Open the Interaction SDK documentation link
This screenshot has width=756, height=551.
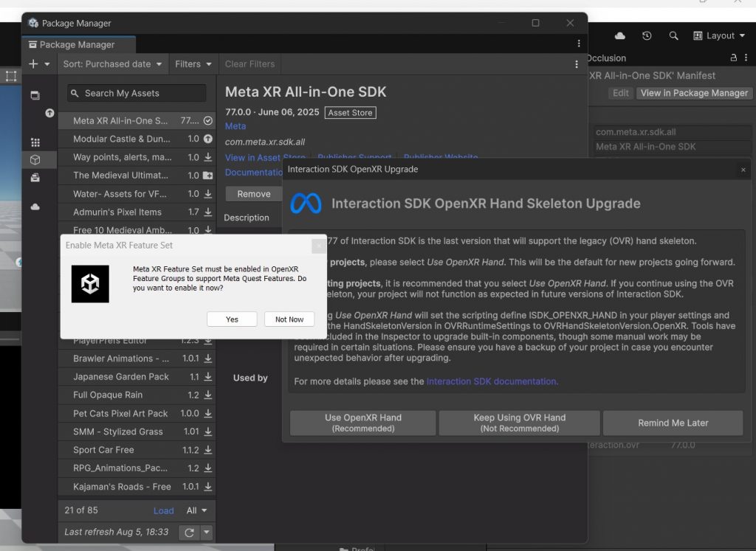coord(492,381)
